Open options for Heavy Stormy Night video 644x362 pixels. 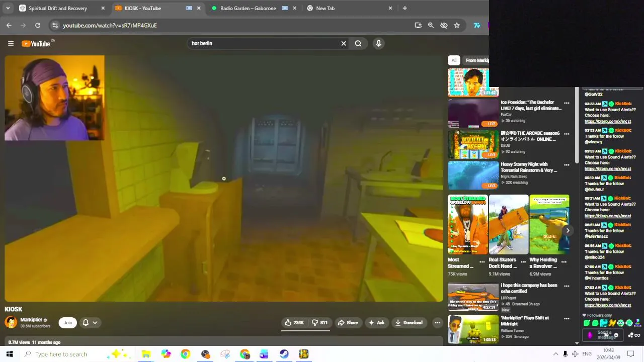tap(567, 165)
